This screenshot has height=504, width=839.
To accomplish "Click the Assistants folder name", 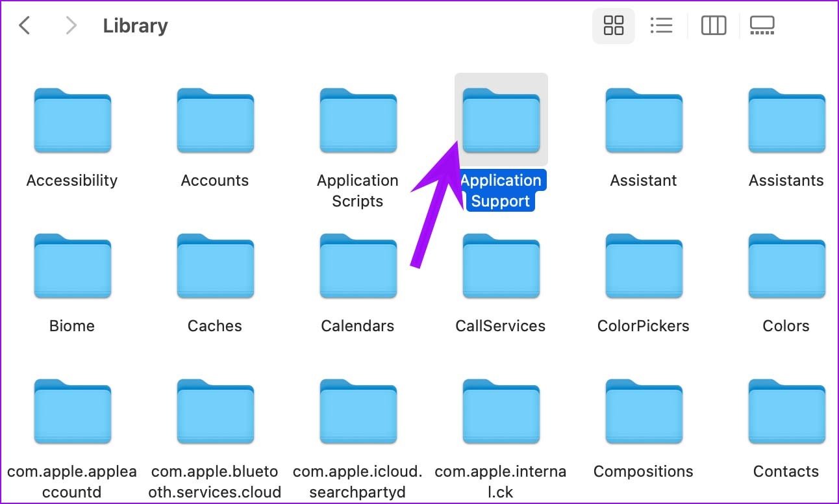I will click(786, 181).
